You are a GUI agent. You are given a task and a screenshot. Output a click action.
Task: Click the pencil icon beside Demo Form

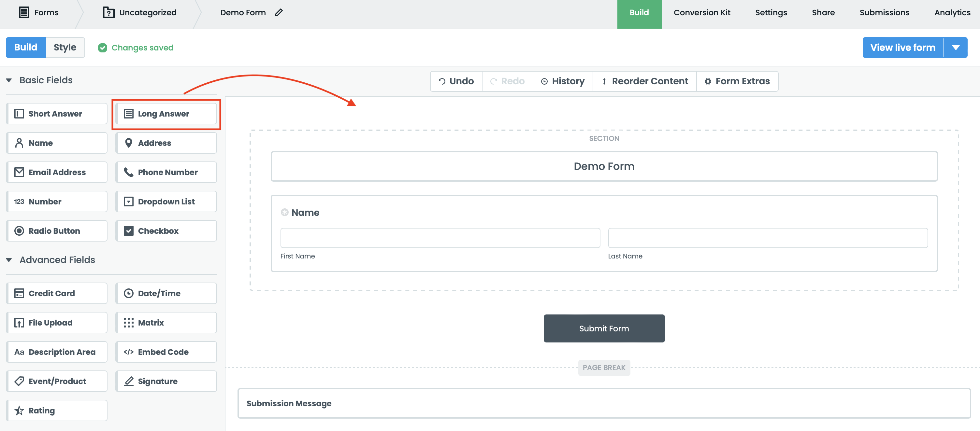point(279,13)
